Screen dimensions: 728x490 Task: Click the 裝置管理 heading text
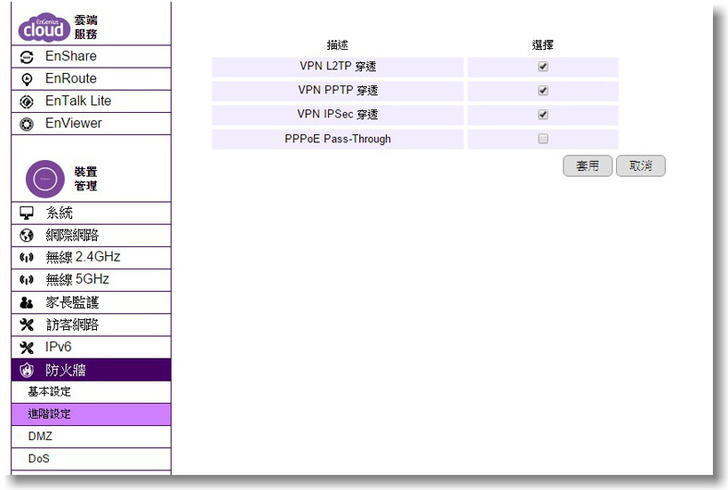[x=86, y=179]
